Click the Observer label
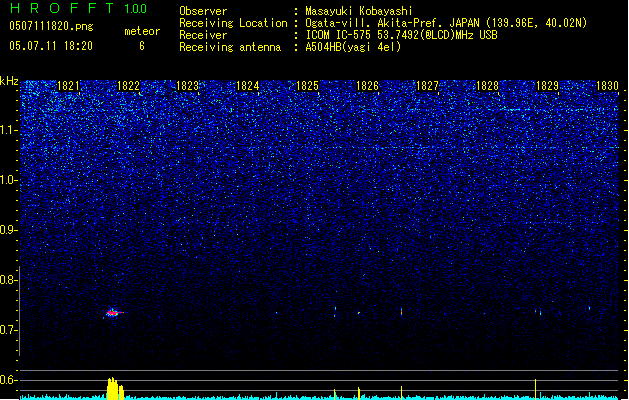 (203, 11)
